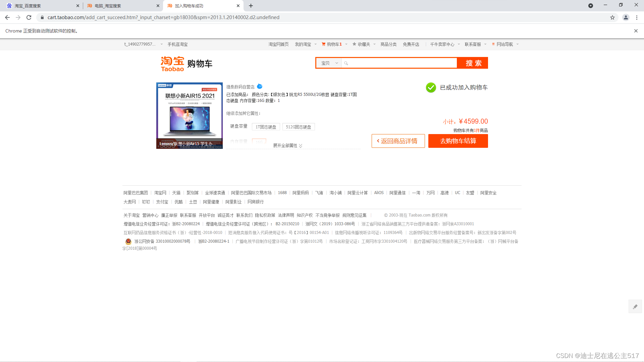Open 联系客服 footer link
Image resolution: width=644 pixels, height=362 pixels.
coord(188,215)
